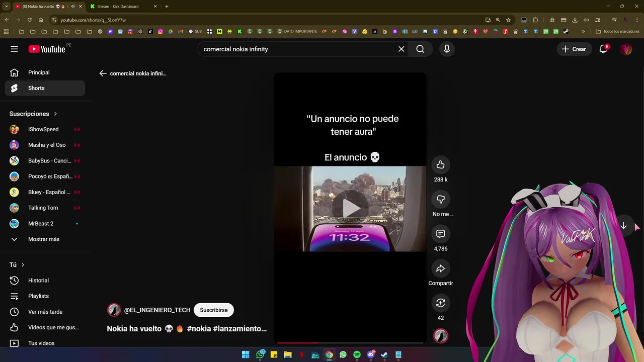Seek on the short's red progress bar
Viewport: 644px width, 362px height.
pyautogui.click(x=350, y=343)
